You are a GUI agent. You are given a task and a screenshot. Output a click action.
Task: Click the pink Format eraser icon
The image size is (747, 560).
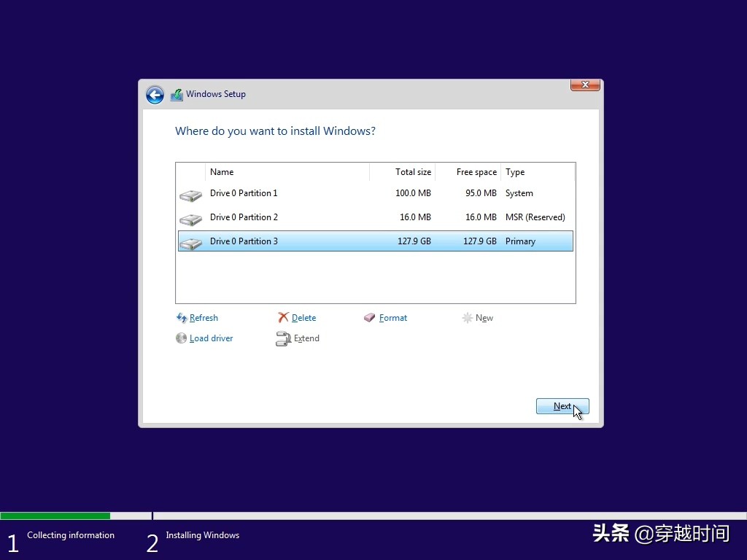tap(371, 318)
